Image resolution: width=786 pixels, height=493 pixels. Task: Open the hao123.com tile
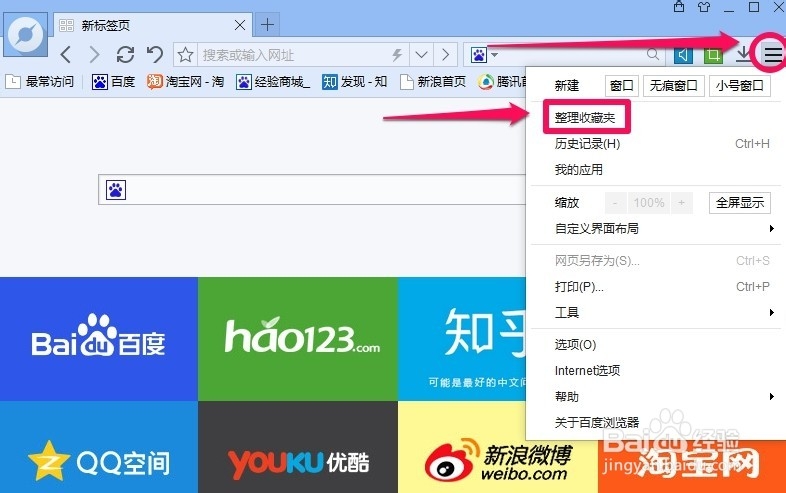(x=298, y=339)
